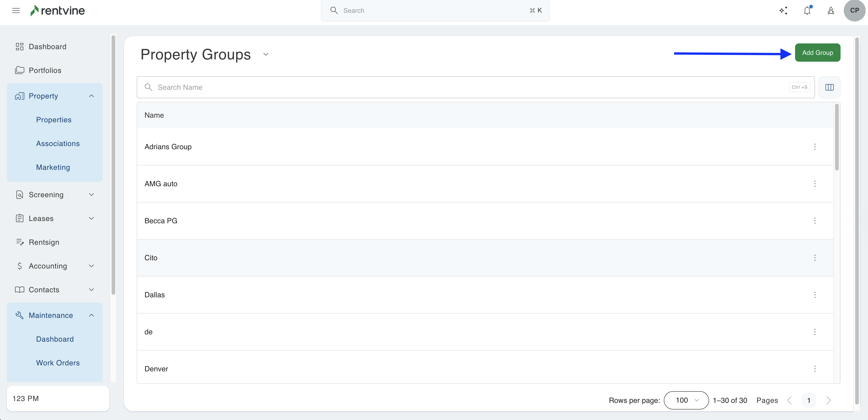Go to the next page arrow
868x420 pixels.
coord(828,400)
